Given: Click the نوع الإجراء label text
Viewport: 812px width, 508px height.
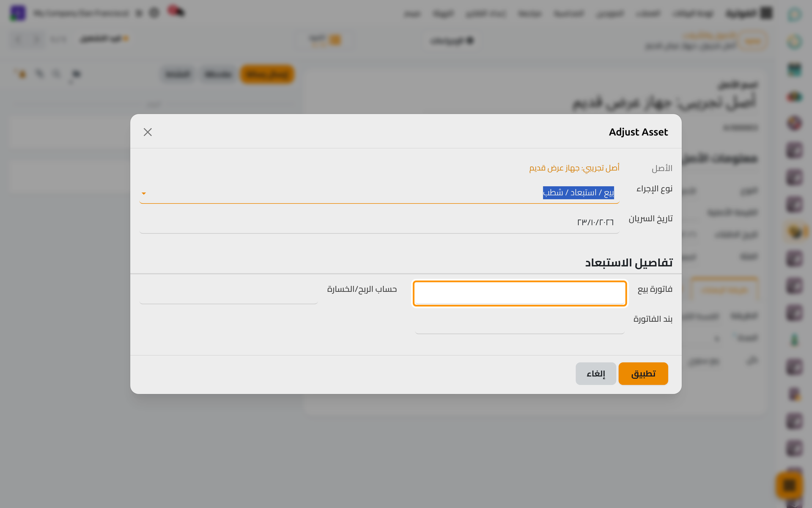Looking at the screenshot, I should (654, 189).
